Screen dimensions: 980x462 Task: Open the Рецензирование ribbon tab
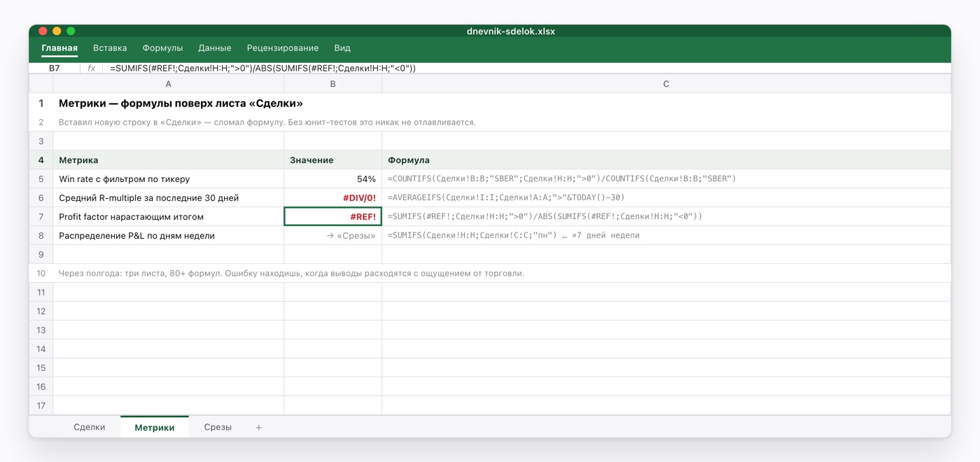pos(283,48)
